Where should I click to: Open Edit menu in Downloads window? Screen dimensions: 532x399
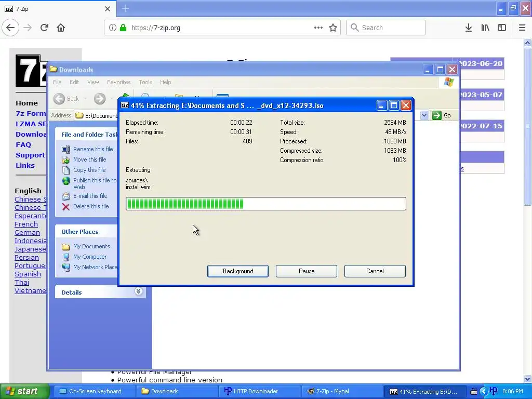pyautogui.click(x=74, y=82)
